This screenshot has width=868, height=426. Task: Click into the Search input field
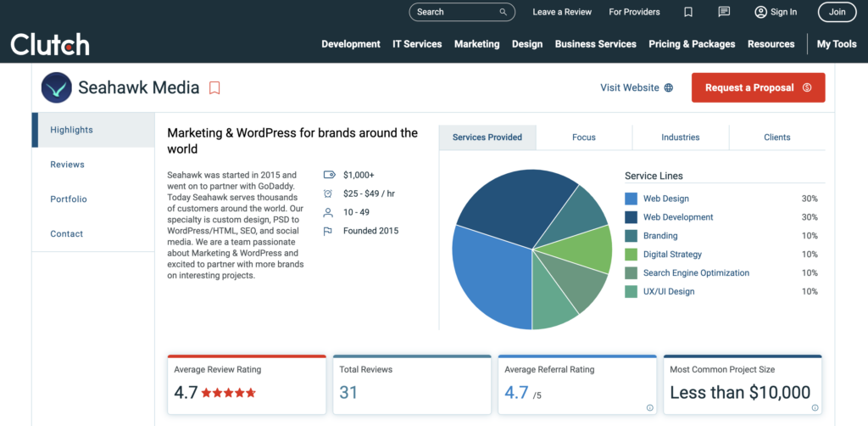(453, 12)
